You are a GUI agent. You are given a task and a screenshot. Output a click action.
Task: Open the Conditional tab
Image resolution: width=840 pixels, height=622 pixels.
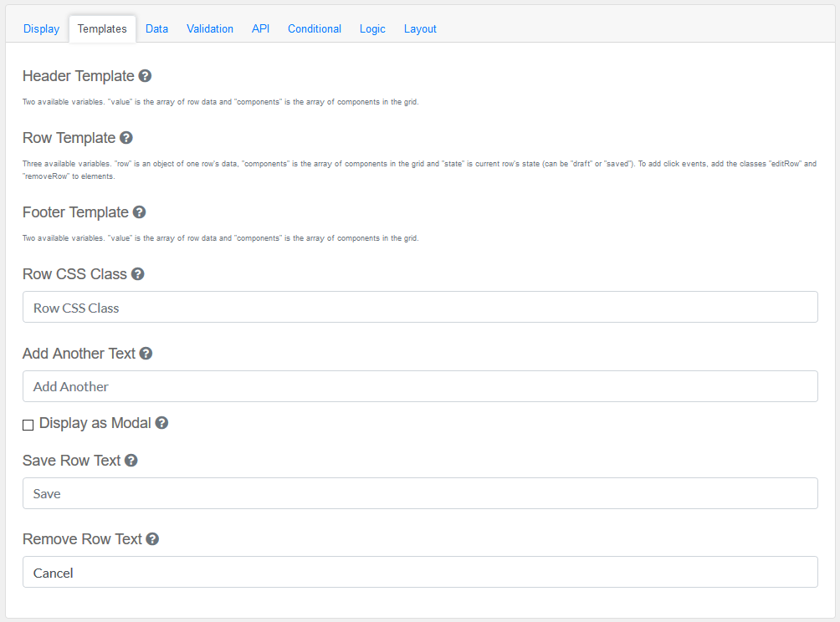click(315, 28)
